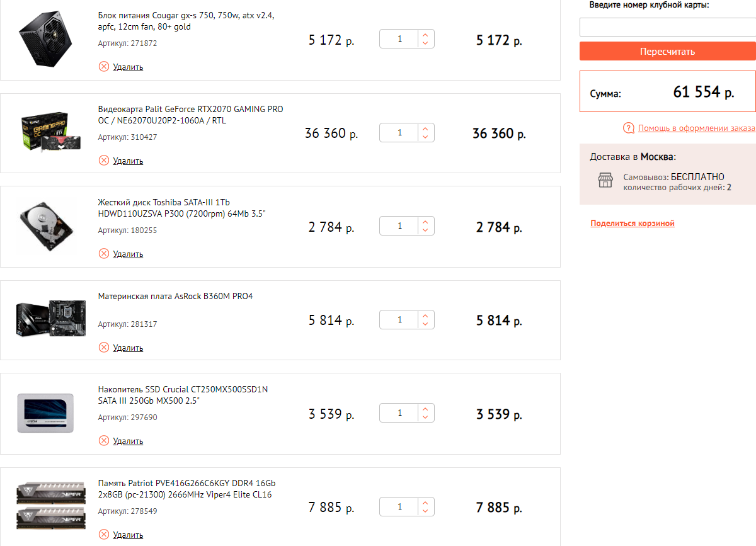756x546 pixels.
Task: Click delete X icon for Toshiba hard disk
Action: pyautogui.click(x=104, y=254)
